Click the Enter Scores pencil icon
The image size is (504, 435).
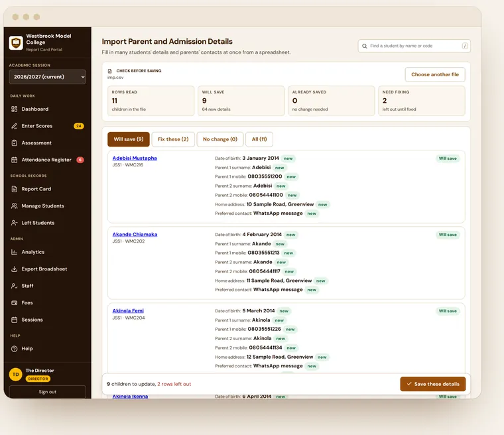[14, 126]
